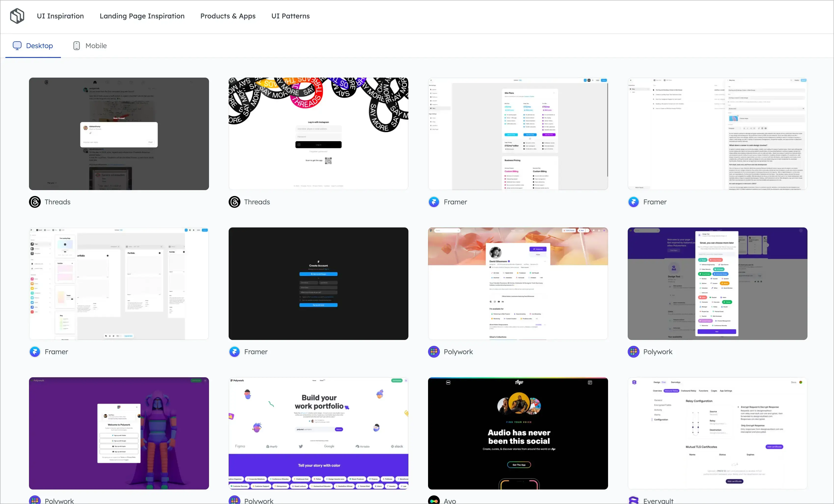Viewport: 834px width, 504px height.
Task: Open Polywork link under the tag modal screenshot
Action: click(x=658, y=352)
